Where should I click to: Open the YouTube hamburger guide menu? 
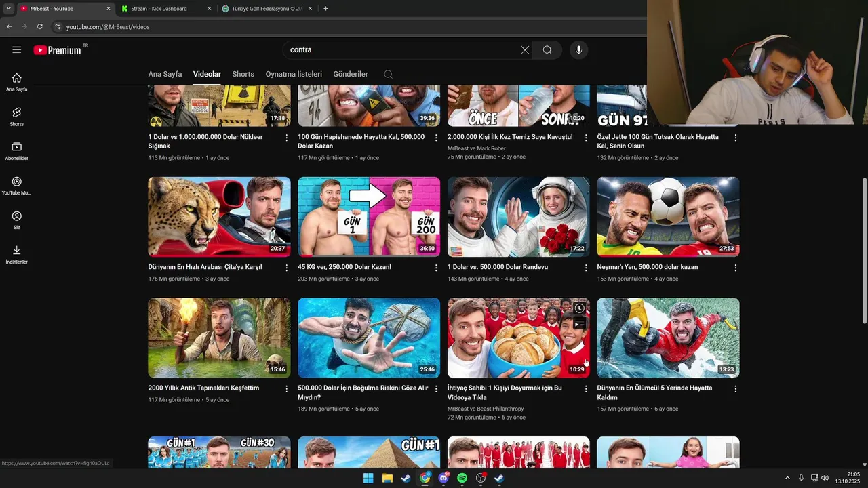tap(17, 49)
